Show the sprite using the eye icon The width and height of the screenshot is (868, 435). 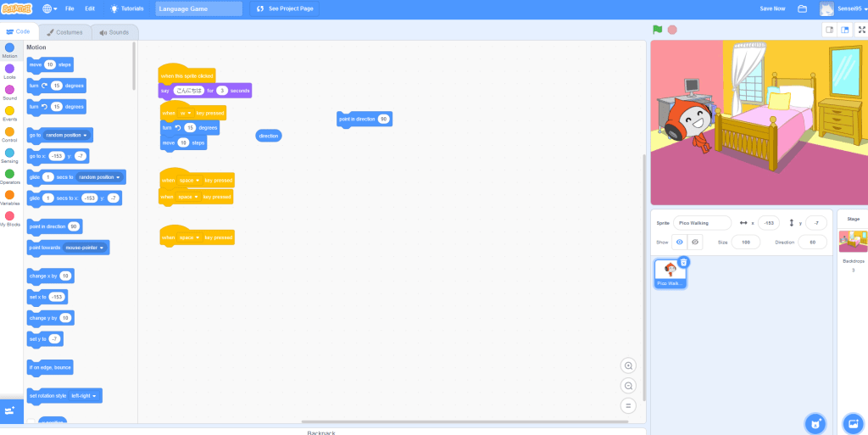[x=679, y=242]
